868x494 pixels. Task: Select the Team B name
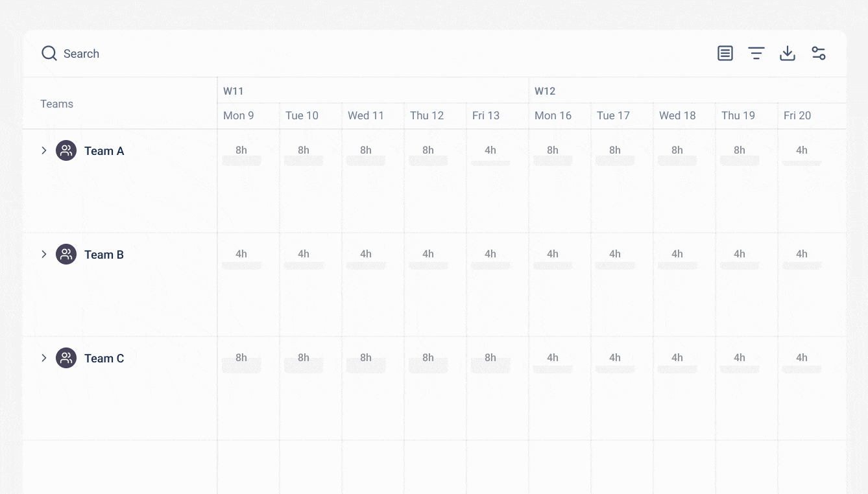[104, 255]
